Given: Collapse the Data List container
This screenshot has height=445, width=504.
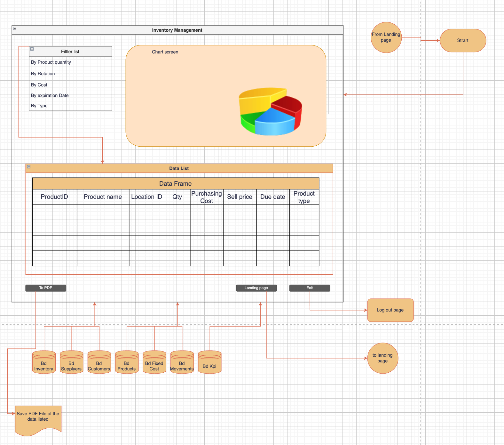Looking at the screenshot, I should (29, 167).
